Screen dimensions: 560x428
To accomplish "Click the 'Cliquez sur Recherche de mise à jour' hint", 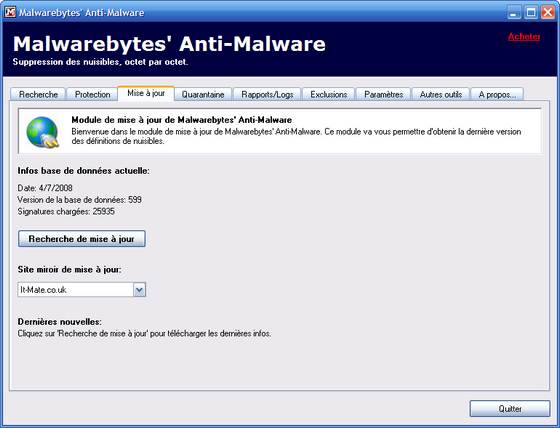I will click(144, 334).
